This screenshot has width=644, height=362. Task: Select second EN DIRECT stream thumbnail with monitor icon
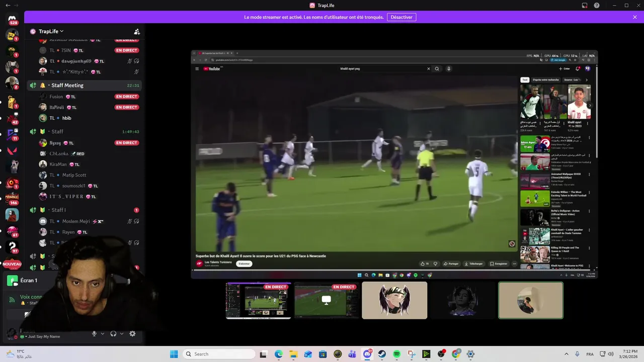tap(327, 300)
